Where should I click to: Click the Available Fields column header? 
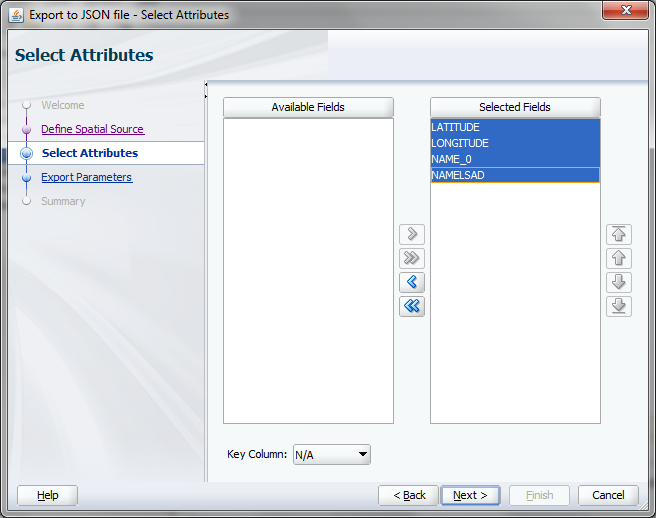pos(308,107)
